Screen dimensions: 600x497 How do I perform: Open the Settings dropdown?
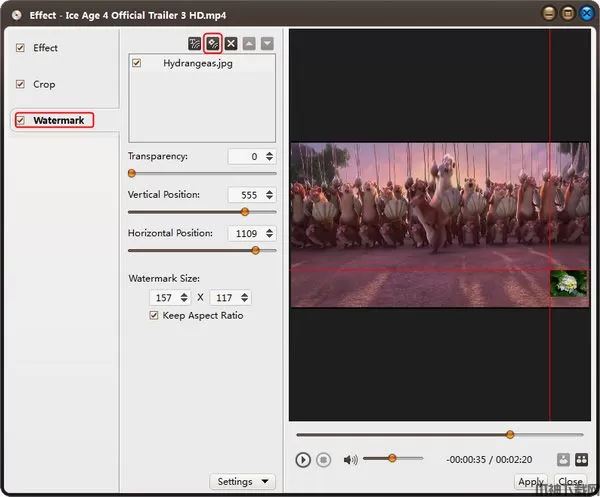click(244, 481)
